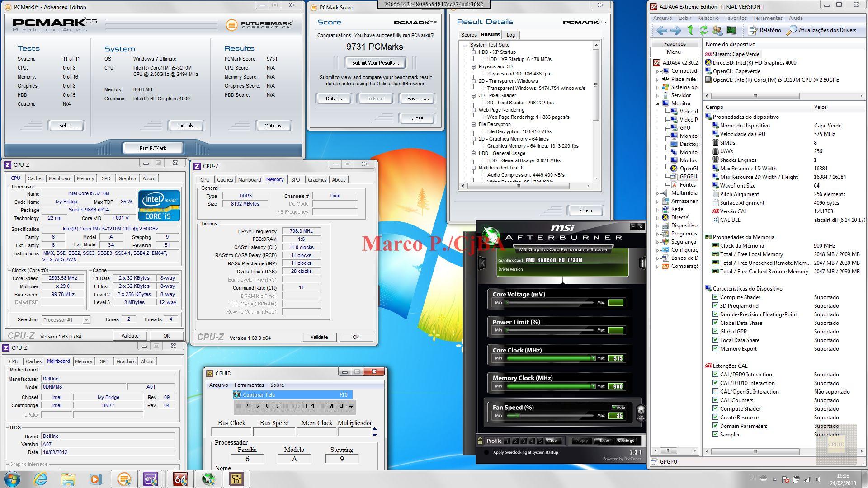This screenshot has height=488, width=868.
Task: Click the AIDA64 refresh icon
Action: (703, 30)
